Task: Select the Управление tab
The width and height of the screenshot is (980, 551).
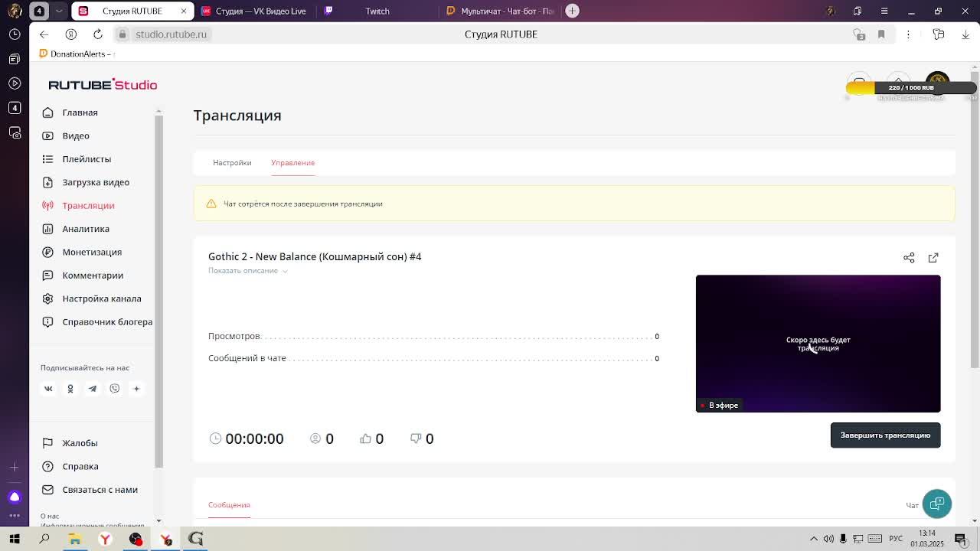Action: tap(292, 162)
